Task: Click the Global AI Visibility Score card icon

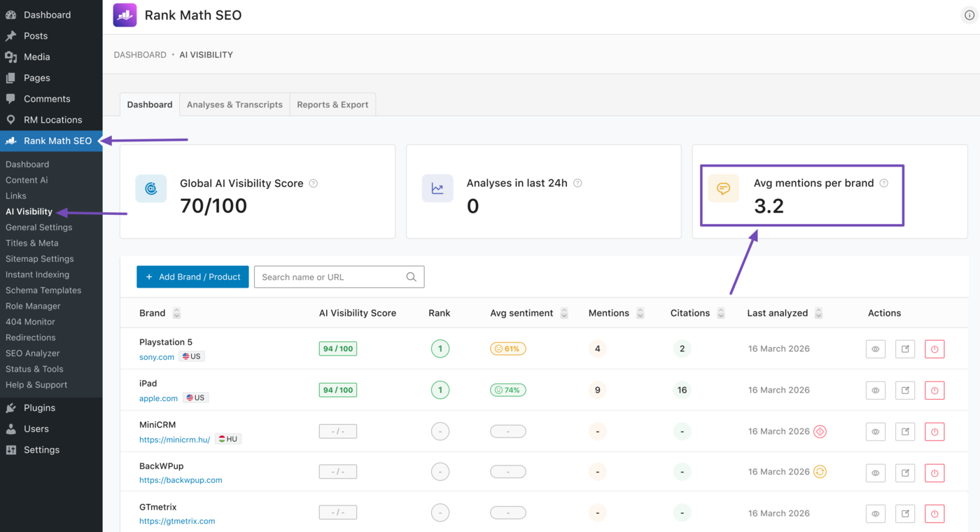Action: click(x=151, y=188)
